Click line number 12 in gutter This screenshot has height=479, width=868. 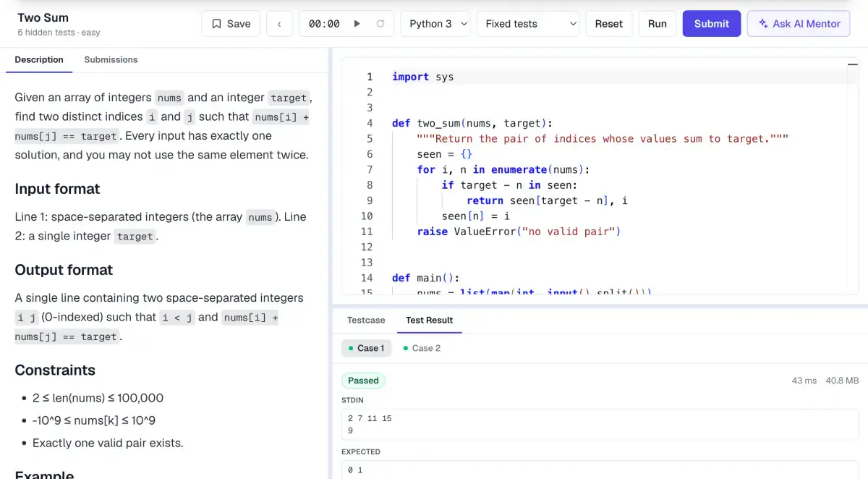coord(366,247)
